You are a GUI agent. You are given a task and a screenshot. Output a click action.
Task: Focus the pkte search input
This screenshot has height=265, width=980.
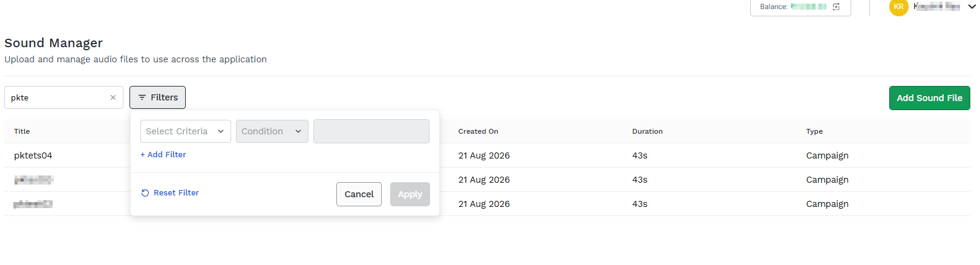tap(59, 97)
